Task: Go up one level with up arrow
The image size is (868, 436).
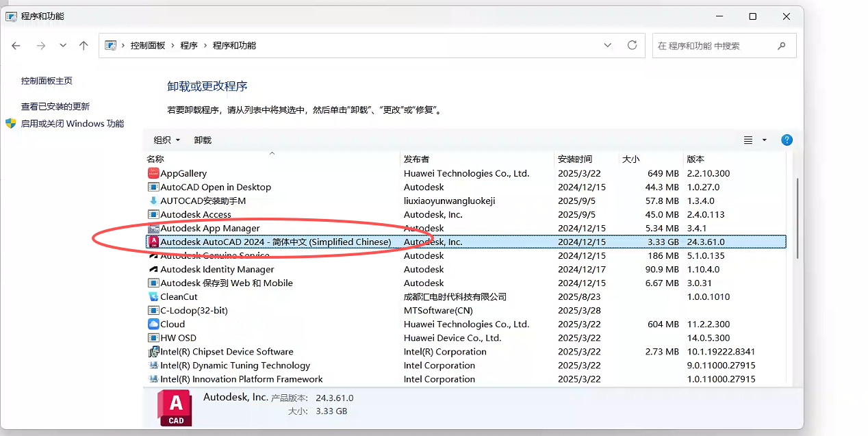Action: pos(84,45)
